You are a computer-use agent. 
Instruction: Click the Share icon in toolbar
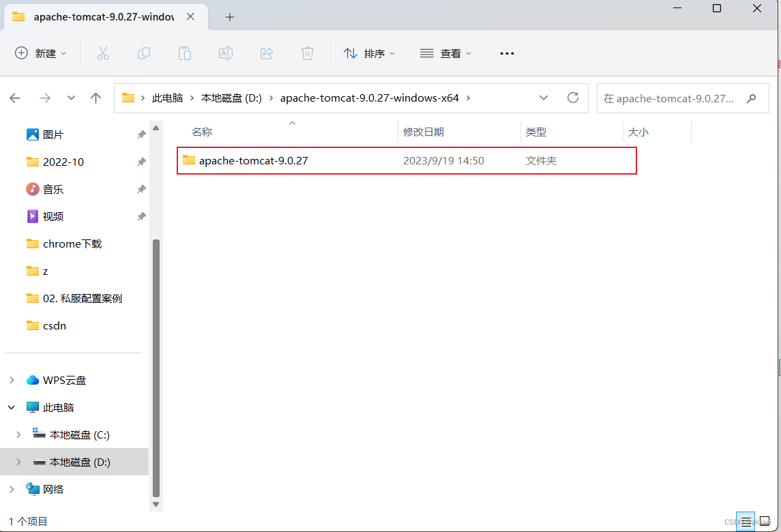[x=267, y=53]
